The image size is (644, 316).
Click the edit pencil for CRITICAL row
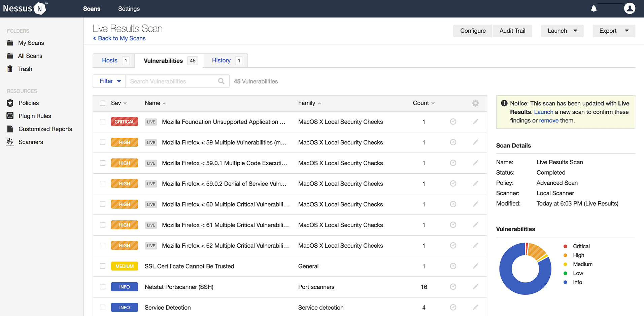click(x=475, y=122)
